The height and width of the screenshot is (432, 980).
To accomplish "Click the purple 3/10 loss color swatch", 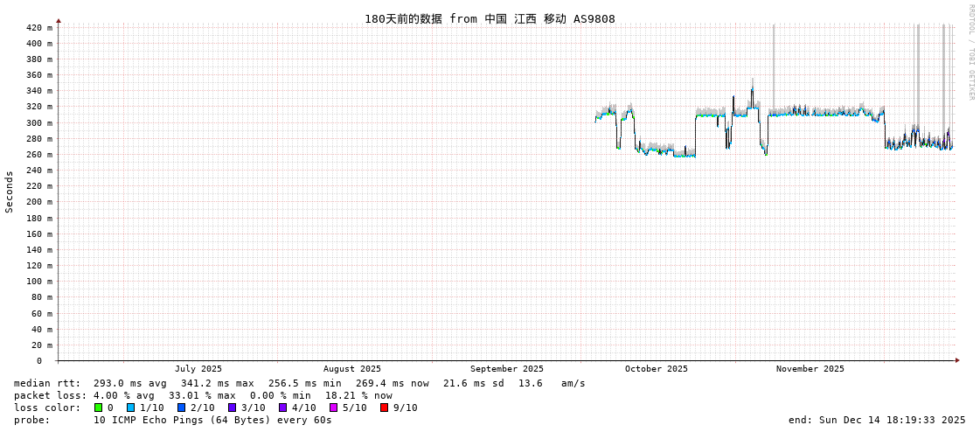I will coord(232,408).
